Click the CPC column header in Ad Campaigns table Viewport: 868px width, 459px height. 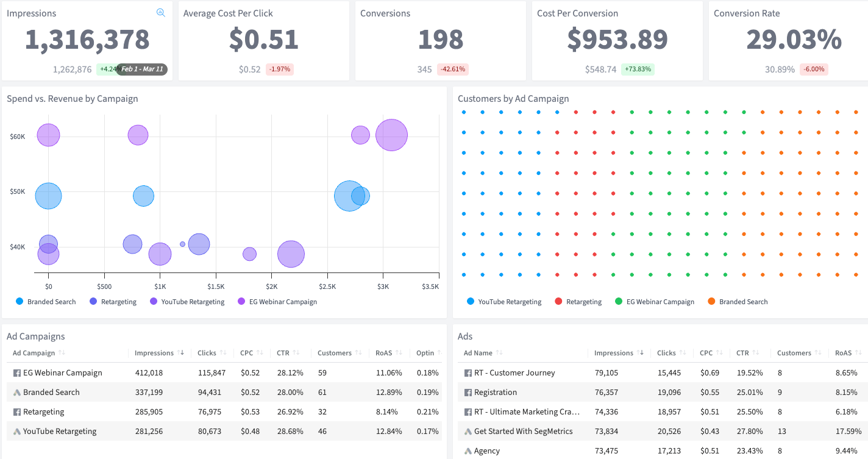coord(246,353)
